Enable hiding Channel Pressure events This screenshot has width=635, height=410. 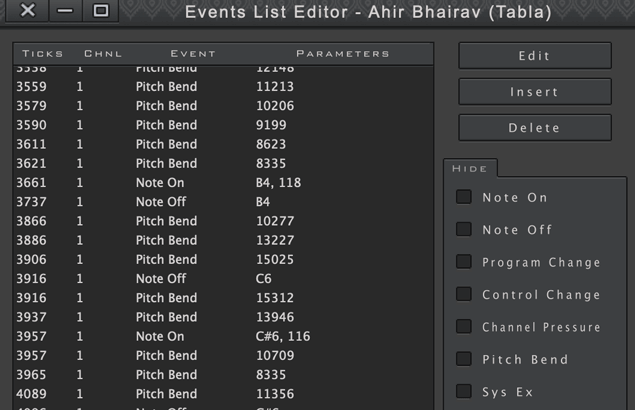point(464,327)
